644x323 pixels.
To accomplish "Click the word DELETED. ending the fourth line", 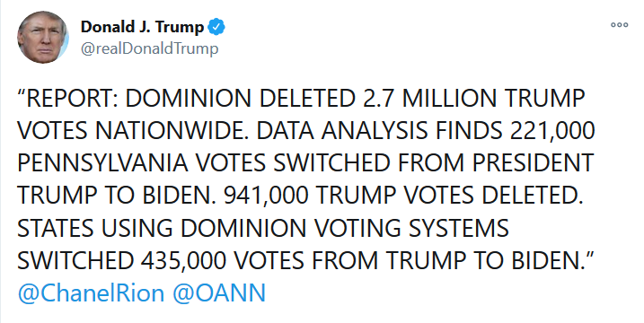I will [x=533, y=196].
